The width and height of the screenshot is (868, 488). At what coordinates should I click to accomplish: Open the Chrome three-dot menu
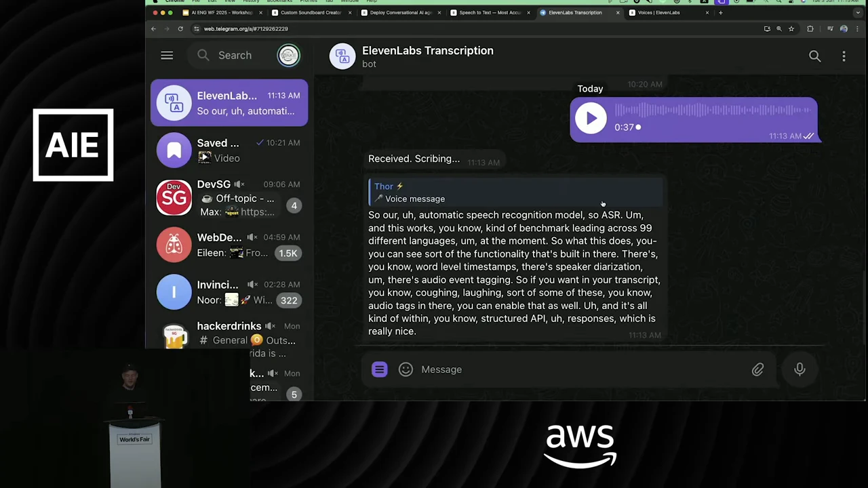(x=857, y=28)
